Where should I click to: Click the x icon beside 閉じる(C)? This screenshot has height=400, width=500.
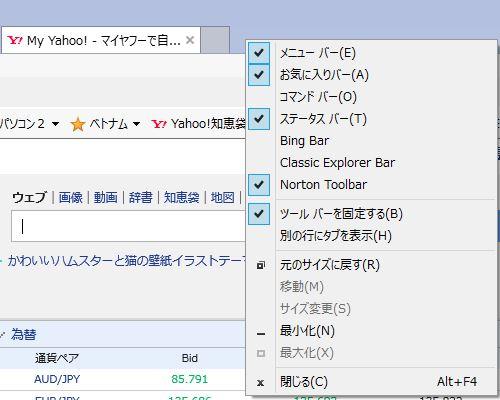(x=261, y=383)
